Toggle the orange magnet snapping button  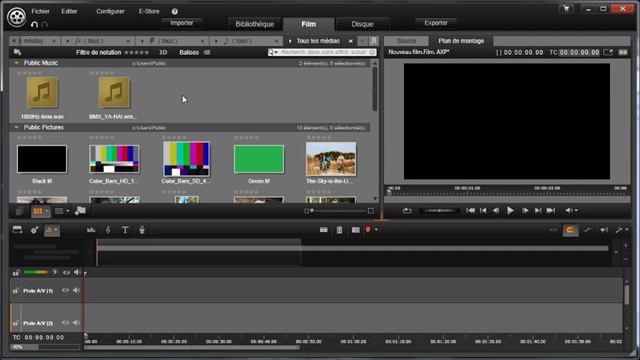pos(570,230)
